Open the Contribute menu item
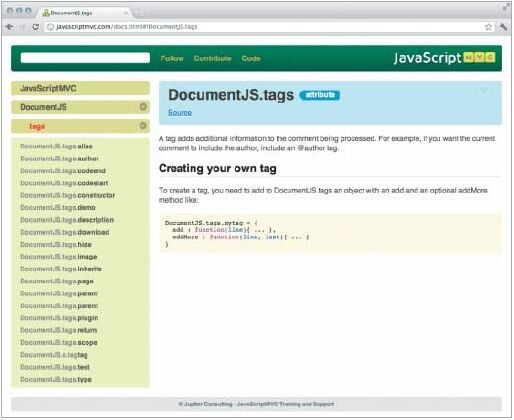 pyautogui.click(x=212, y=58)
